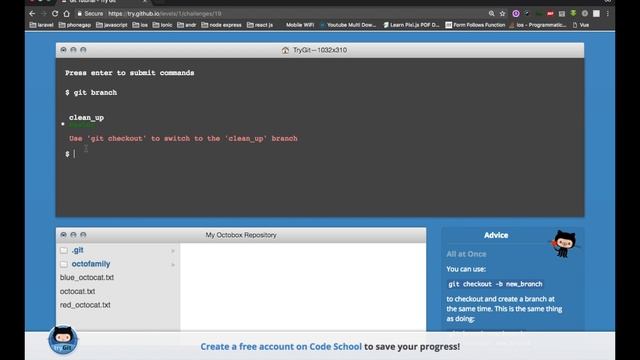The height and width of the screenshot is (360, 640).
Task: Open the Chrome three-dot menu
Action: point(608,13)
